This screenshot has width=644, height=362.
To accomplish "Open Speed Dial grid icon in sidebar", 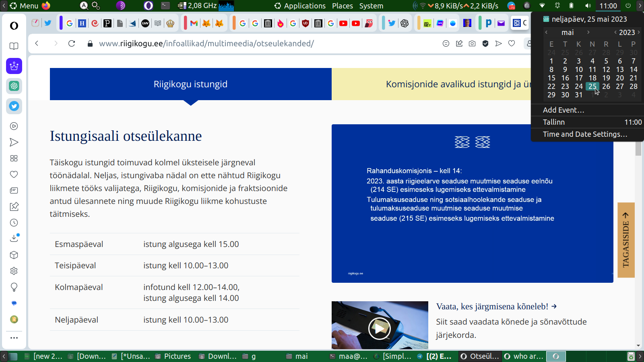I will pyautogui.click(x=14, y=158).
